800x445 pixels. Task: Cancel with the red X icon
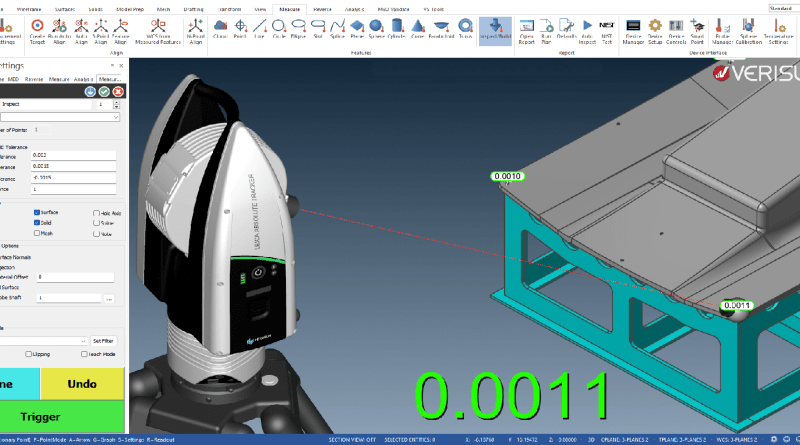[x=118, y=91]
